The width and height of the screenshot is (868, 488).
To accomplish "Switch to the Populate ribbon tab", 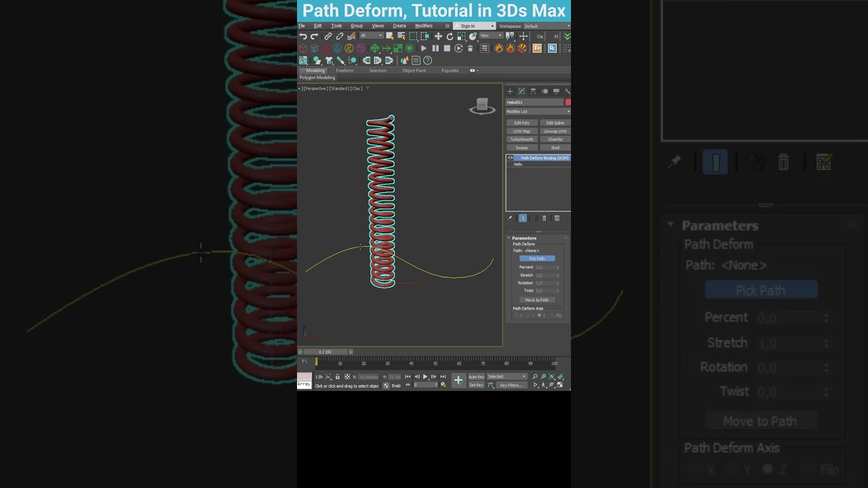I will tap(450, 70).
